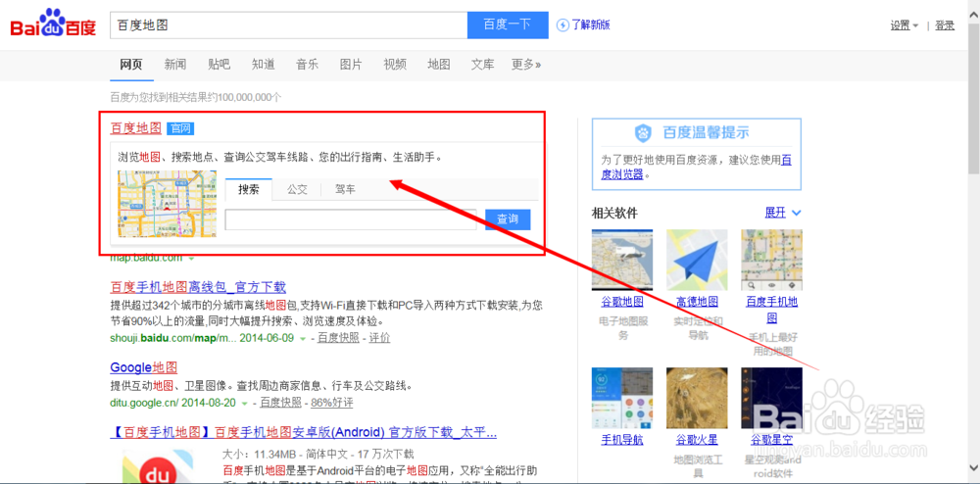Click the 谷歌火星 text link
The image size is (980, 484).
pyautogui.click(x=697, y=440)
